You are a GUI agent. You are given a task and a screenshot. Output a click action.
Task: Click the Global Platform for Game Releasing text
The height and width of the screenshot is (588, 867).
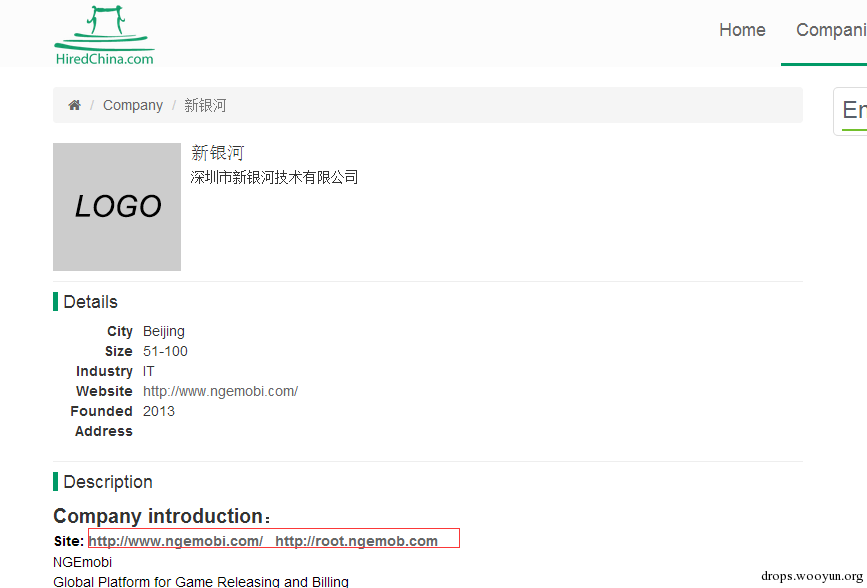(200, 581)
